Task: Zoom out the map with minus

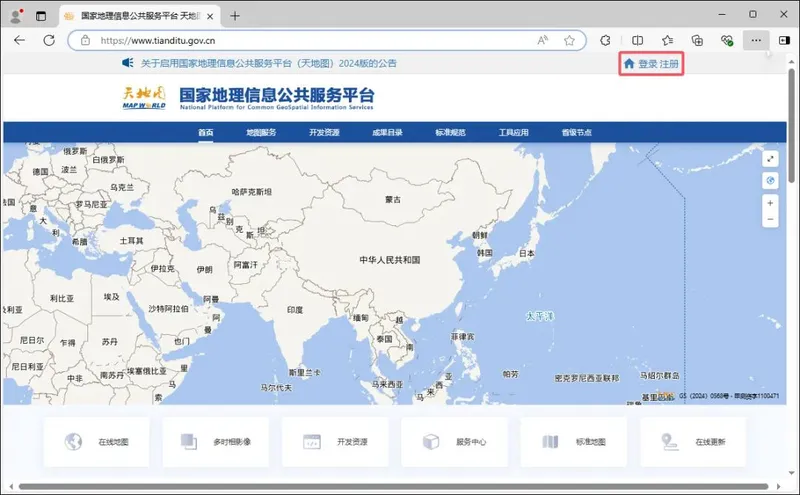Action: click(x=770, y=219)
